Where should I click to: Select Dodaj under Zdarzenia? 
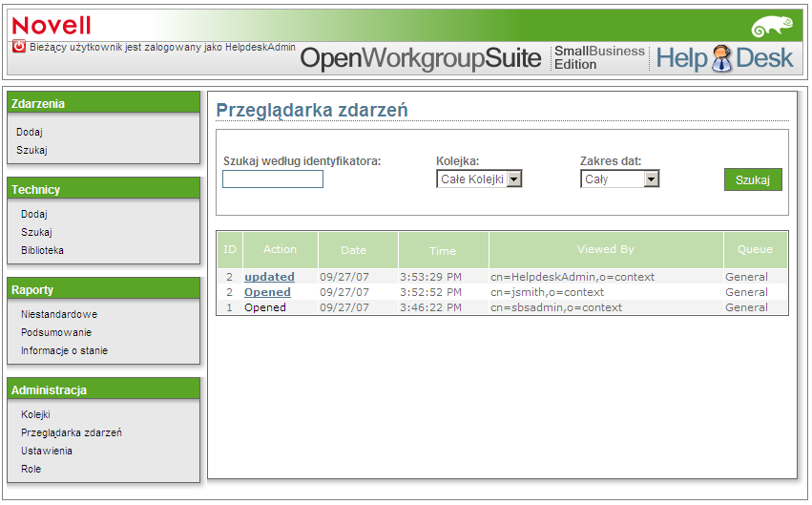(30, 132)
